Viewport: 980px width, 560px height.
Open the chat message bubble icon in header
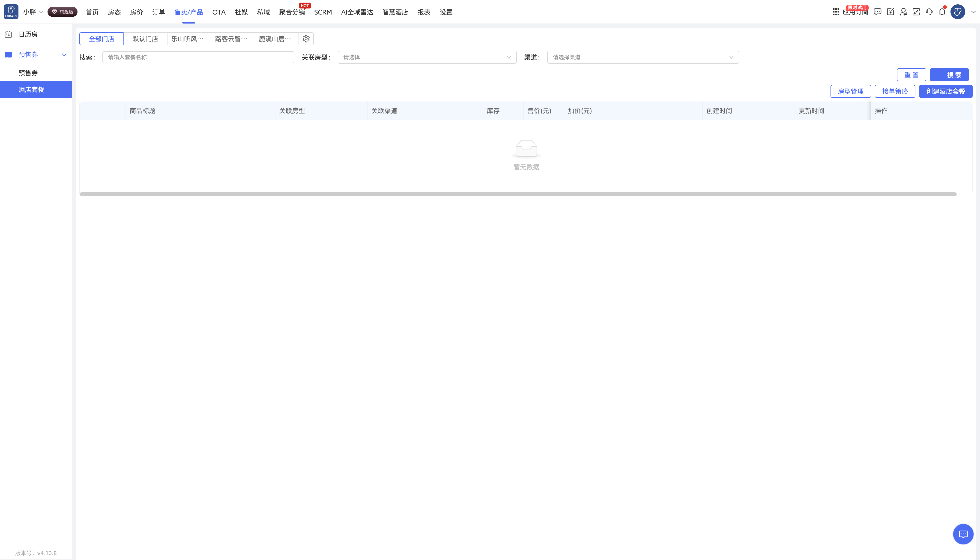877,12
